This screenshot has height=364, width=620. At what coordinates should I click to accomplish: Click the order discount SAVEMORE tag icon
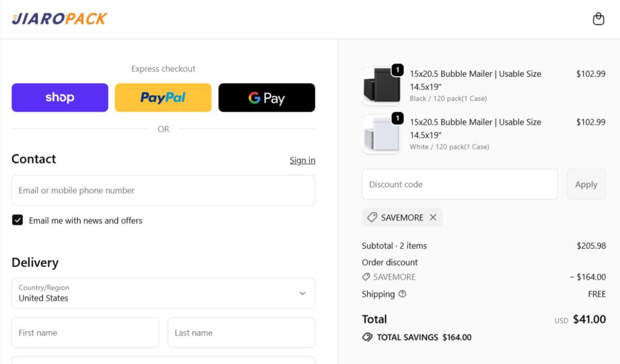[366, 277]
